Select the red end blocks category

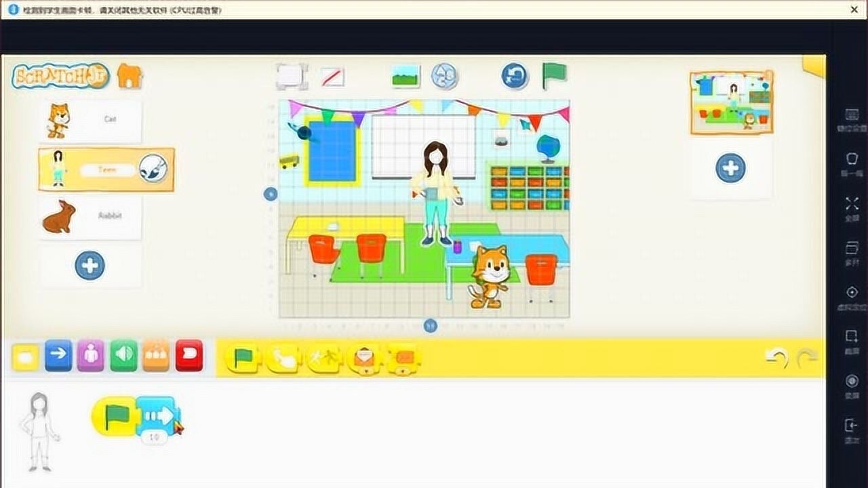(189, 356)
